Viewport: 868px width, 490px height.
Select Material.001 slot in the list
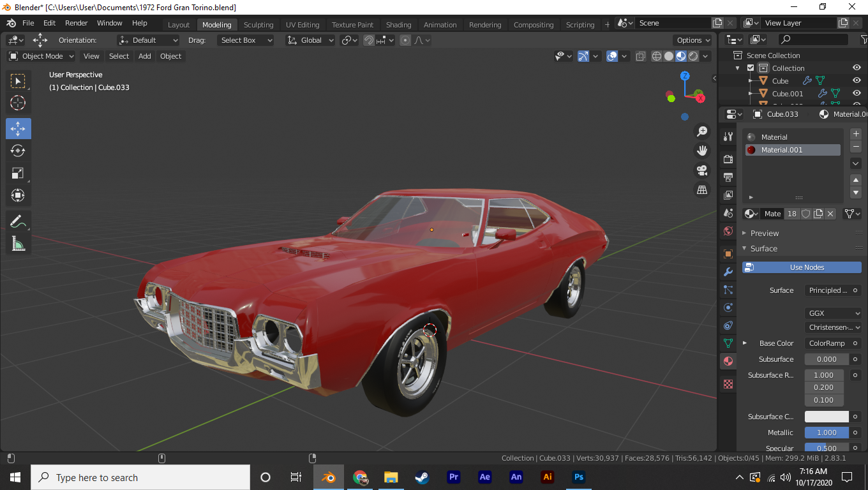[792, 150]
